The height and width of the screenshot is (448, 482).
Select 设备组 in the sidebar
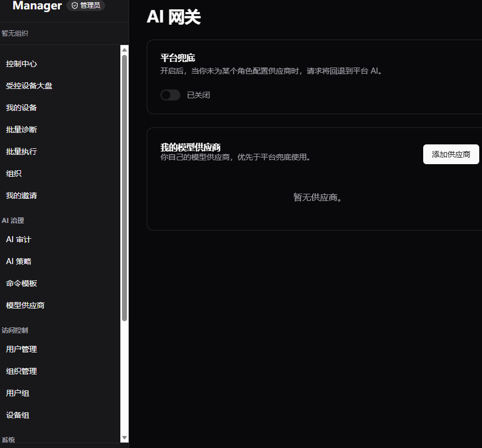(18, 415)
